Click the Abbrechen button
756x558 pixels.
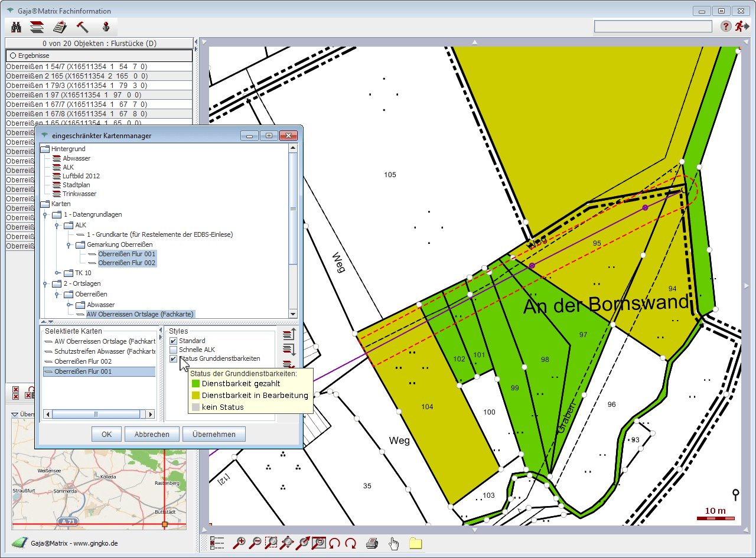coord(151,434)
